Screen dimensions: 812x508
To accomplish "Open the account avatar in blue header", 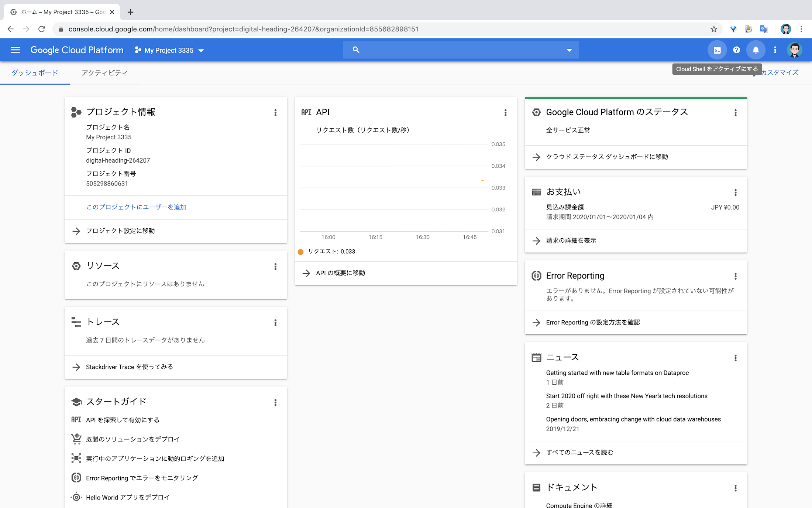I will [794, 50].
